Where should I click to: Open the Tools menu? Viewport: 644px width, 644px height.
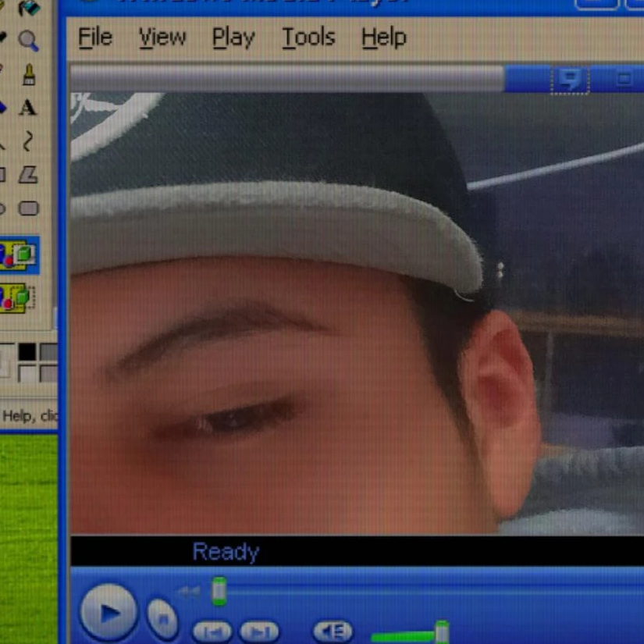(x=308, y=37)
